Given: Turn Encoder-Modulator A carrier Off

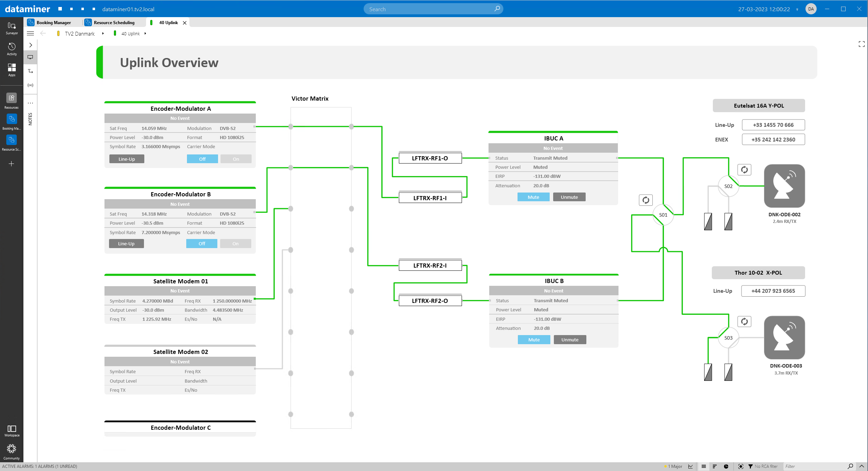Looking at the screenshot, I should [x=202, y=159].
